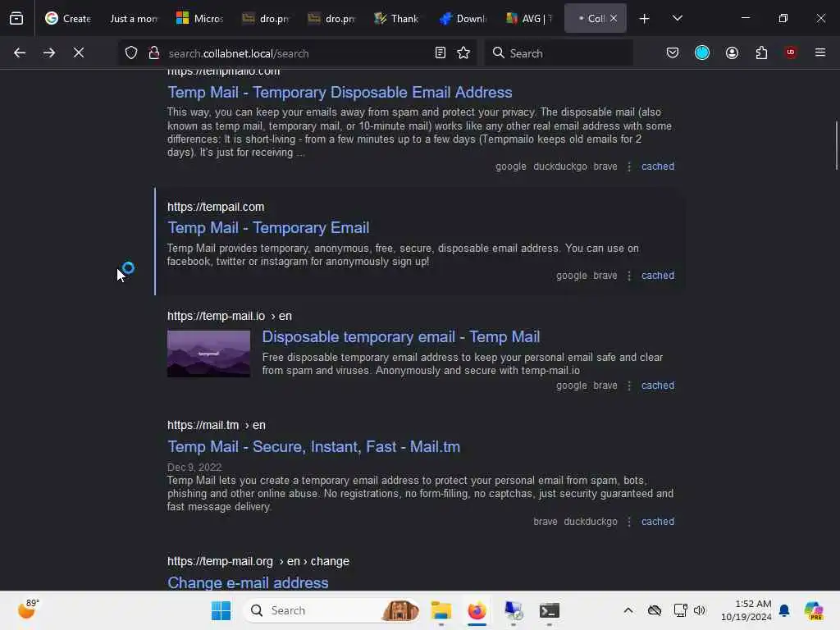Open volume control in tray
Screen dimensions: 840x630
tap(700, 610)
